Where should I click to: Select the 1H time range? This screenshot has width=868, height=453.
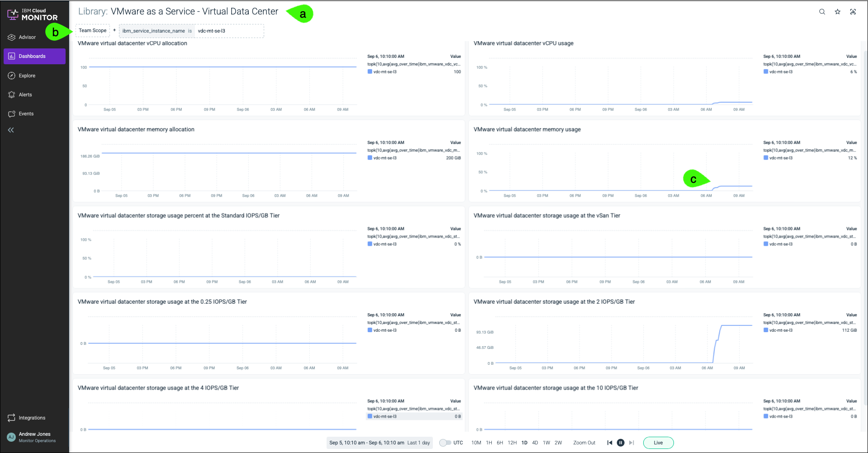pos(489,443)
